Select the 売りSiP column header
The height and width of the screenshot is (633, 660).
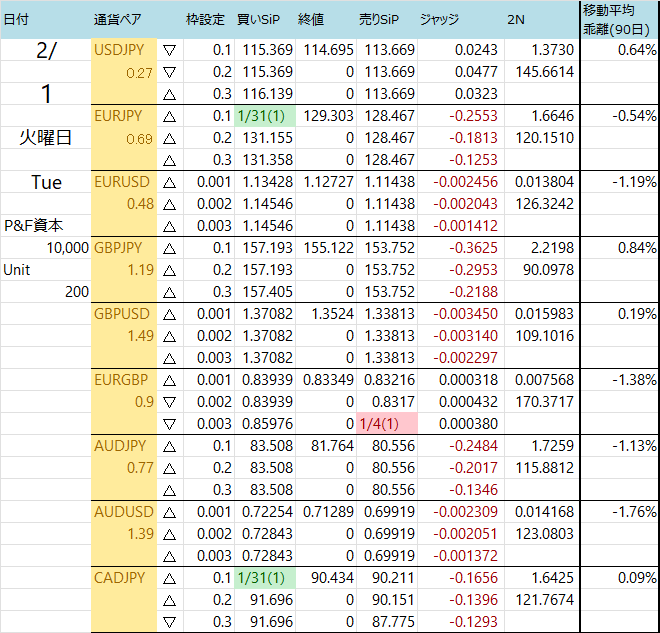(x=379, y=19)
